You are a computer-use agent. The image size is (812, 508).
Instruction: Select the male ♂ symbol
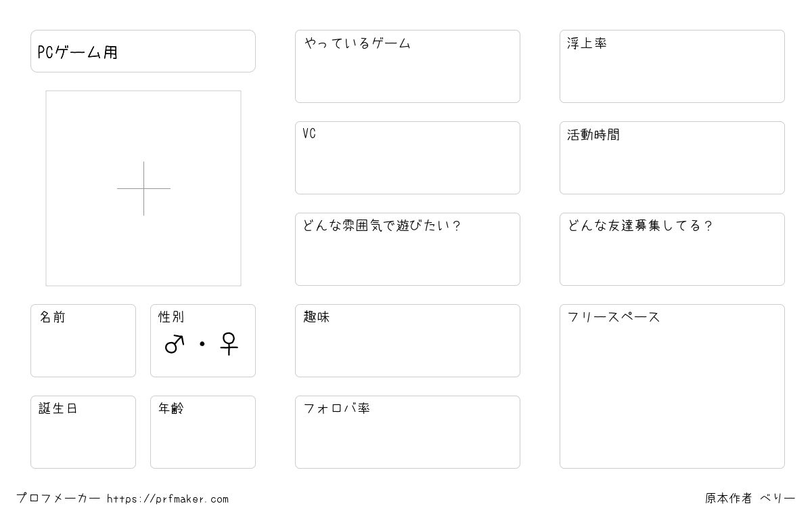(x=175, y=344)
